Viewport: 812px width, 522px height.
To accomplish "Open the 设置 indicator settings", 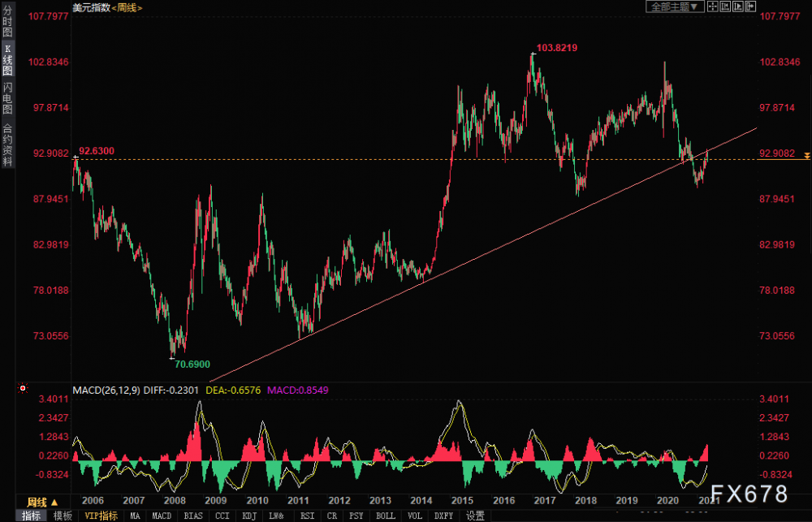I will pyautogui.click(x=475, y=516).
